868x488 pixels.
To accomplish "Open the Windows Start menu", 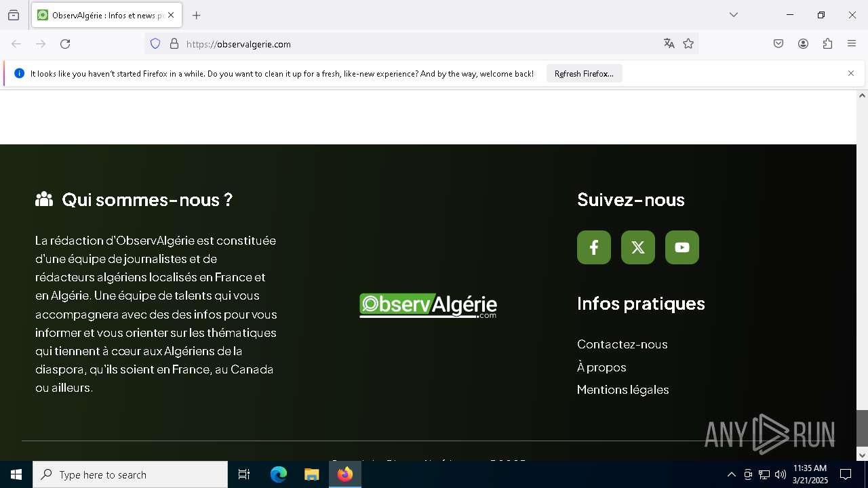I will (x=16, y=474).
